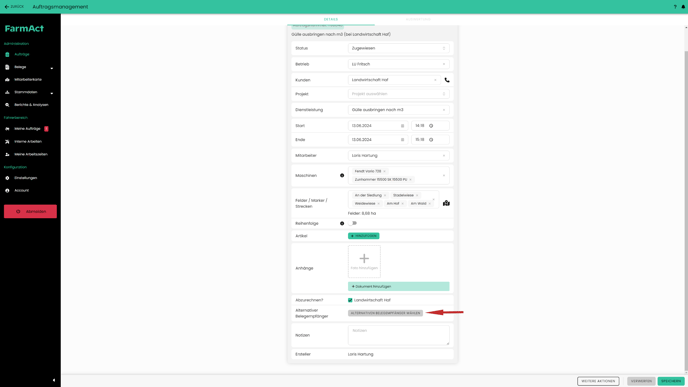The width and height of the screenshot is (688, 387).
Task: Click the Speichern button
Action: click(671, 381)
